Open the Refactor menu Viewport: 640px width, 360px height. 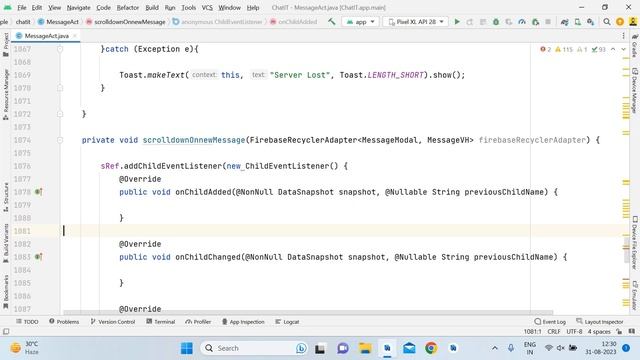click(x=127, y=7)
